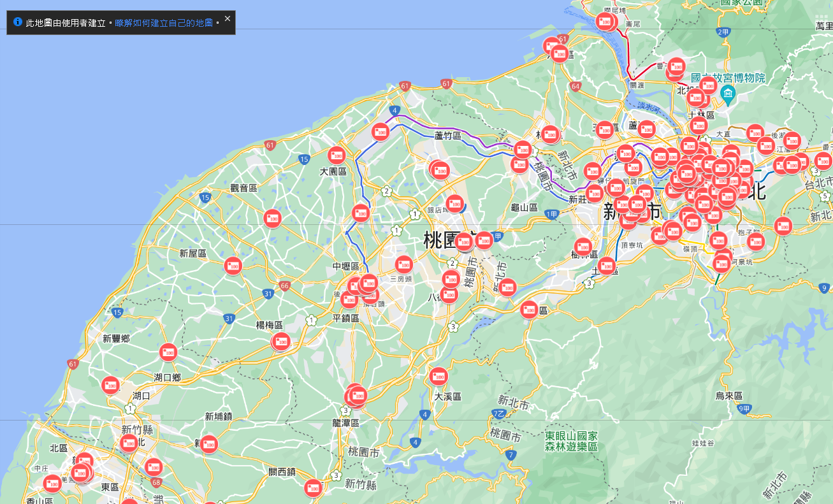This screenshot has height=504, width=833.
Task: Select the marker above 湖口鄉 label
Action: coord(168,352)
